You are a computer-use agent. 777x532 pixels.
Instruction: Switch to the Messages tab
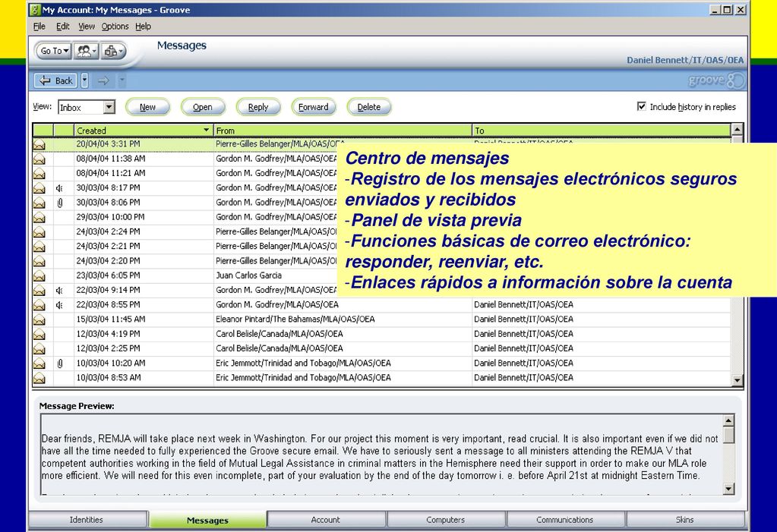[207, 520]
